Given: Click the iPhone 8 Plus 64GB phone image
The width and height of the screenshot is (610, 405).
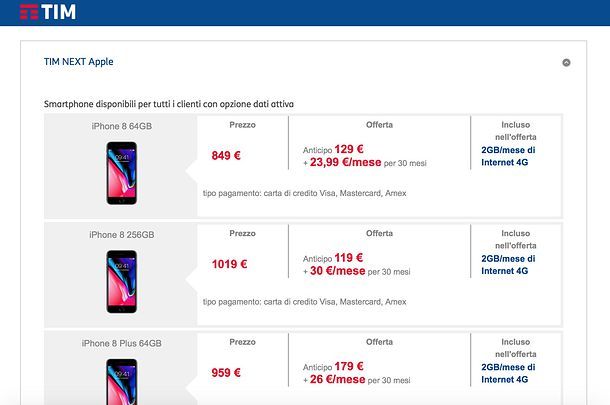Looking at the screenshot, I should click(x=121, y=380).
